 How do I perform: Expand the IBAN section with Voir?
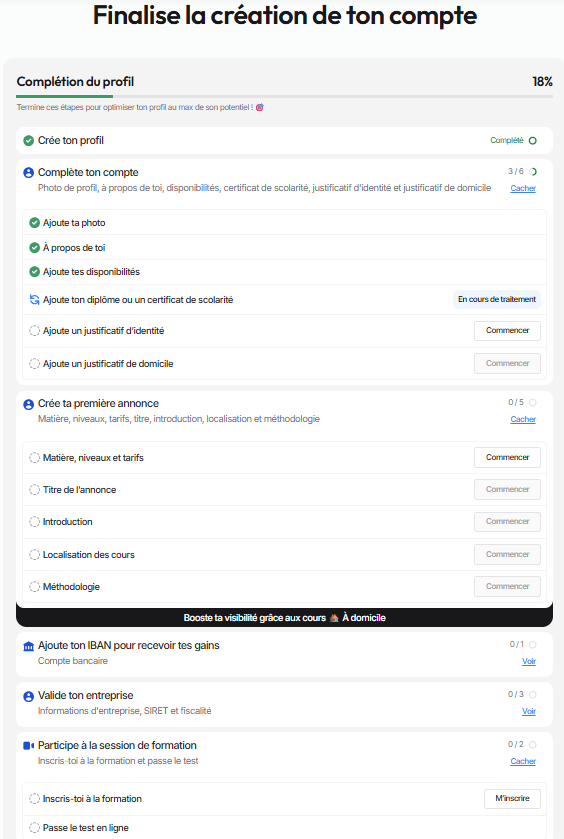529,661
